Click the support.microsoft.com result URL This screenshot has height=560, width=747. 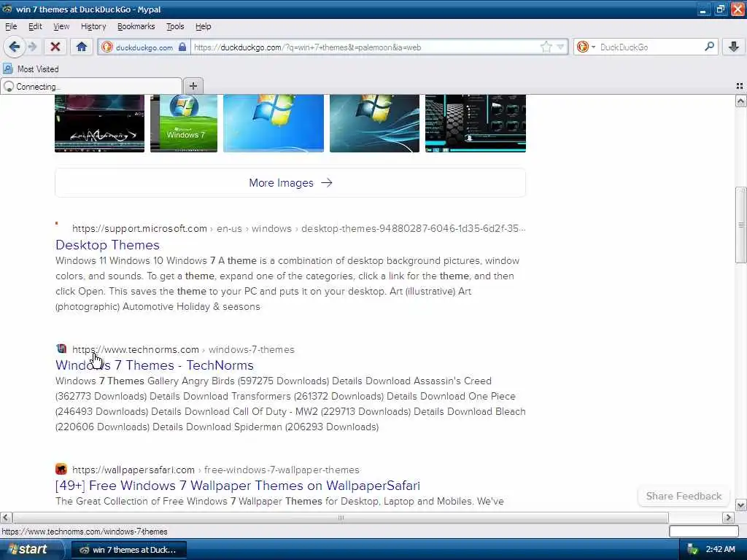[x=298, y=228]
